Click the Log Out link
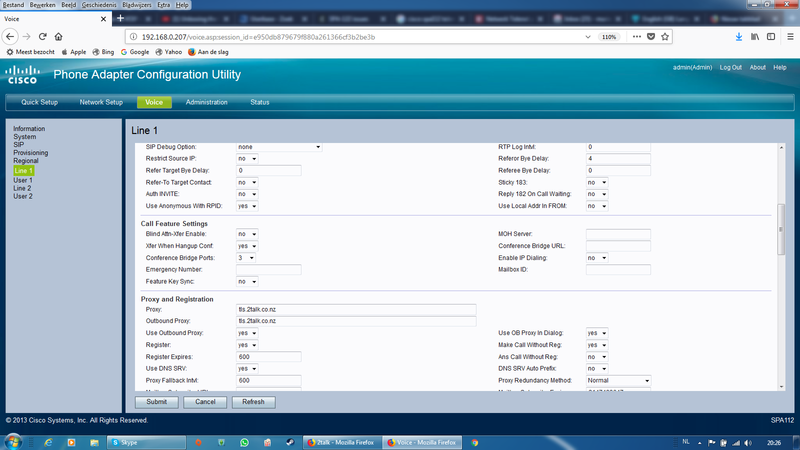800x450 pixels. point(730,67)
